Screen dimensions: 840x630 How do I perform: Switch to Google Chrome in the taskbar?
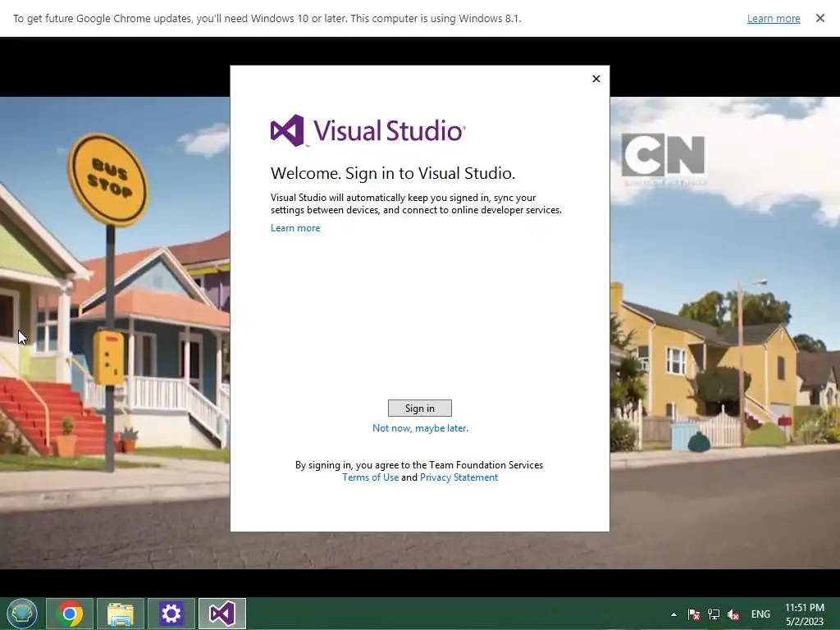tap(70, 614)
